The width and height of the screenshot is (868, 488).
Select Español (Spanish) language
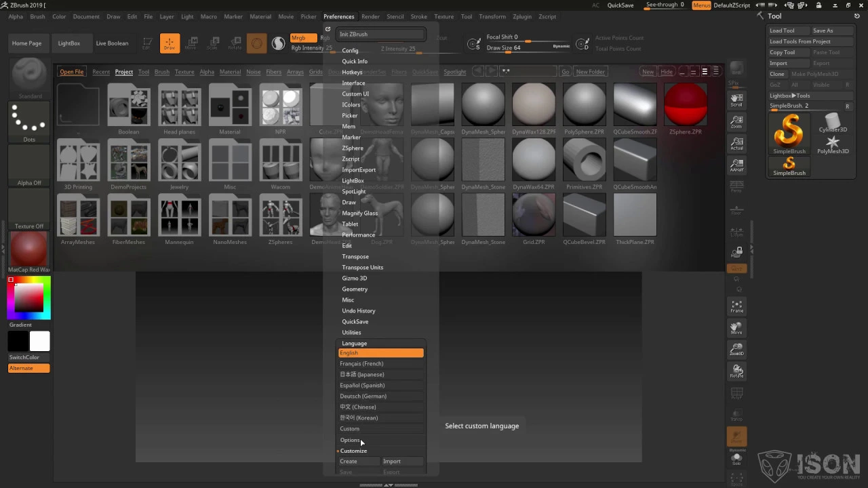[381, 385]
